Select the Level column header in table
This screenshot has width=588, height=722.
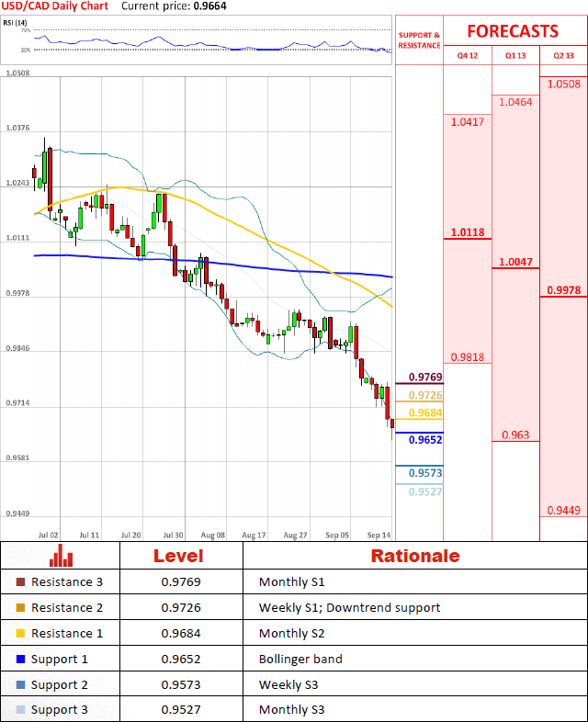(178, 556)
